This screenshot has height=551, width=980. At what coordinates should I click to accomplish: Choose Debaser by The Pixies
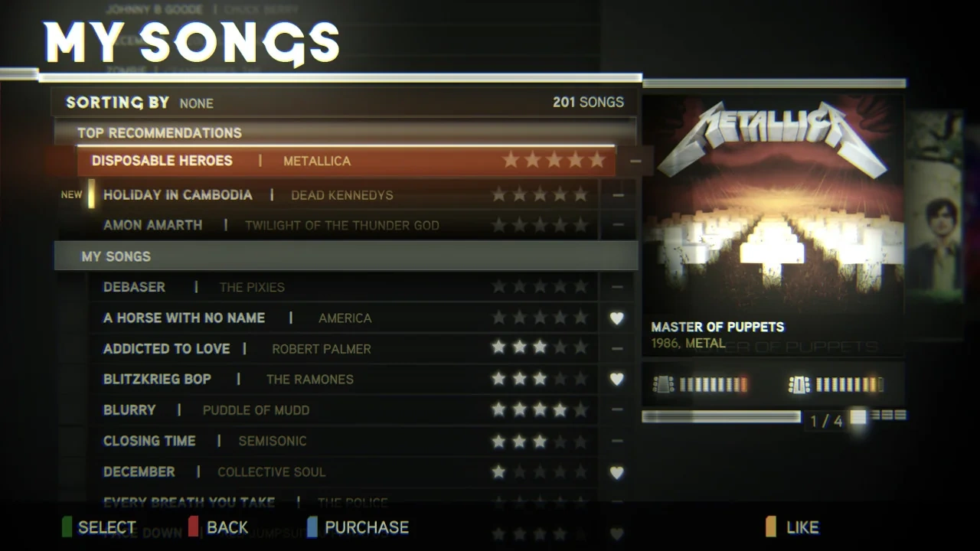[345, 287]
